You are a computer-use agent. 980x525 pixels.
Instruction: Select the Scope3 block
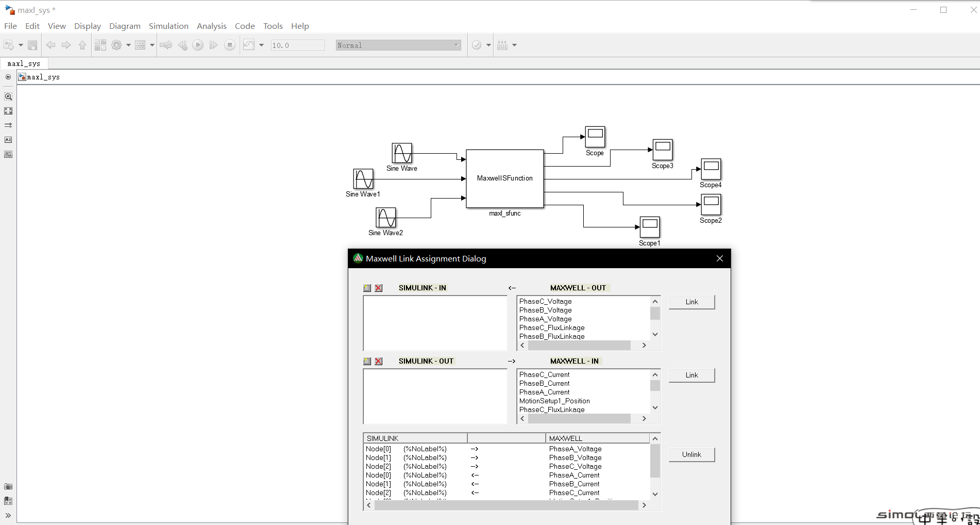coord(663,150)
